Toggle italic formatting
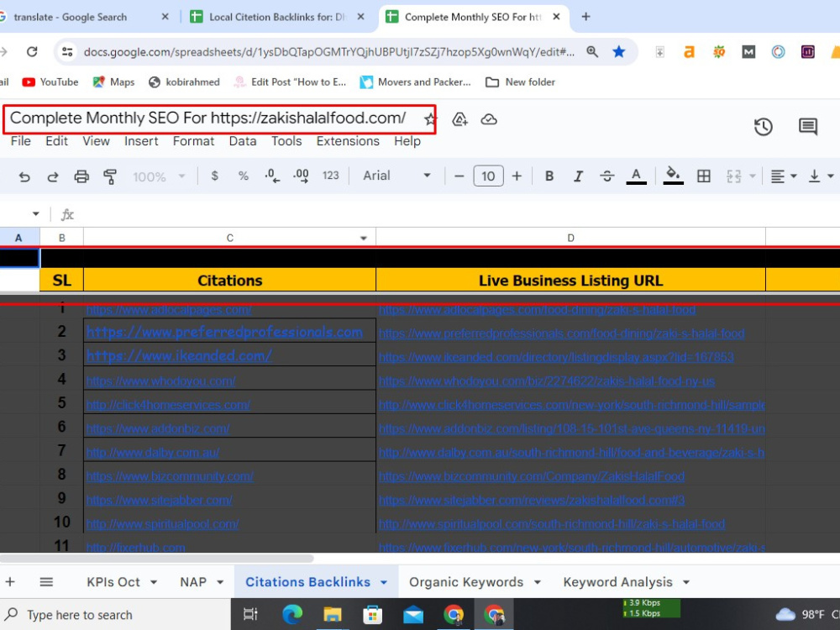This screenshot has height=630, width=840. pos(578,176)
